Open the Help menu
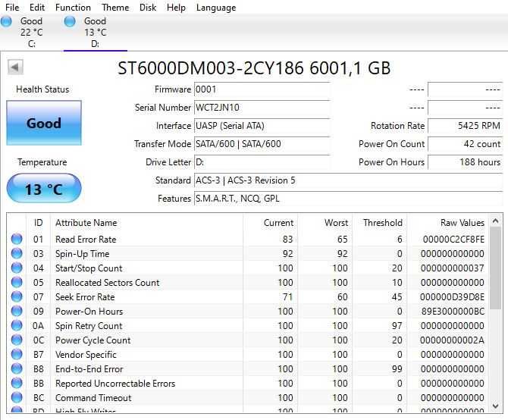This screenshot has height=420, width=508. click(176, 7)
